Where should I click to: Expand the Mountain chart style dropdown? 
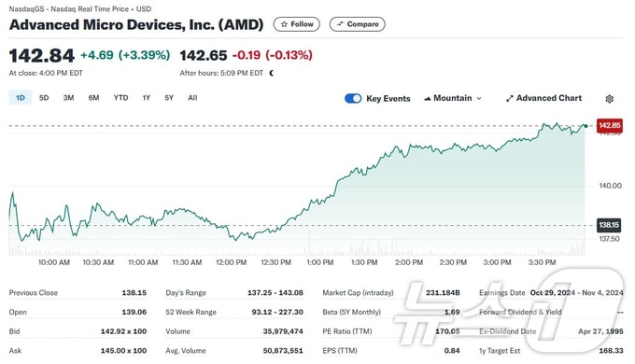[452, 98]
